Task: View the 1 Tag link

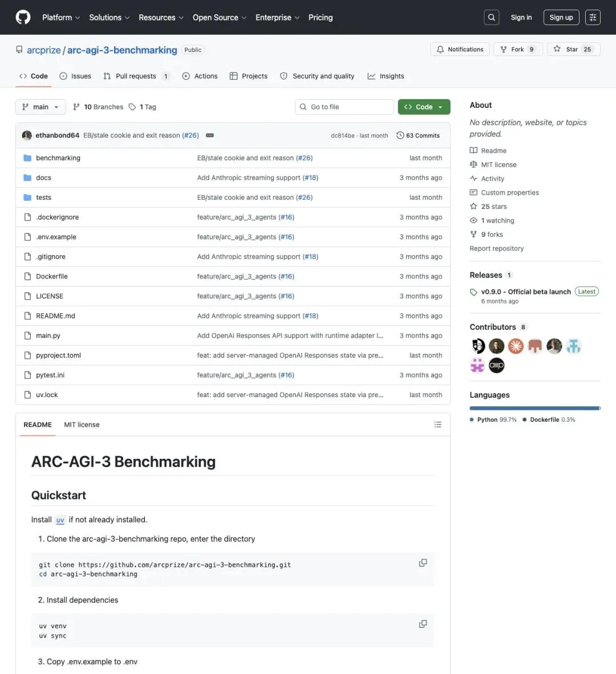Action: [143, 107]
